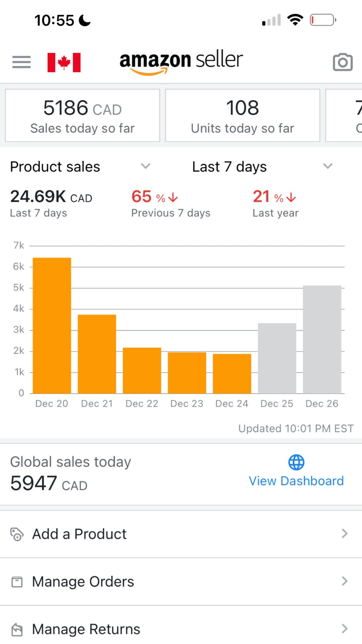362x644 pixels.
Task: Tap the Canada flag marketplace icon
Action: (x=64, y=62)
